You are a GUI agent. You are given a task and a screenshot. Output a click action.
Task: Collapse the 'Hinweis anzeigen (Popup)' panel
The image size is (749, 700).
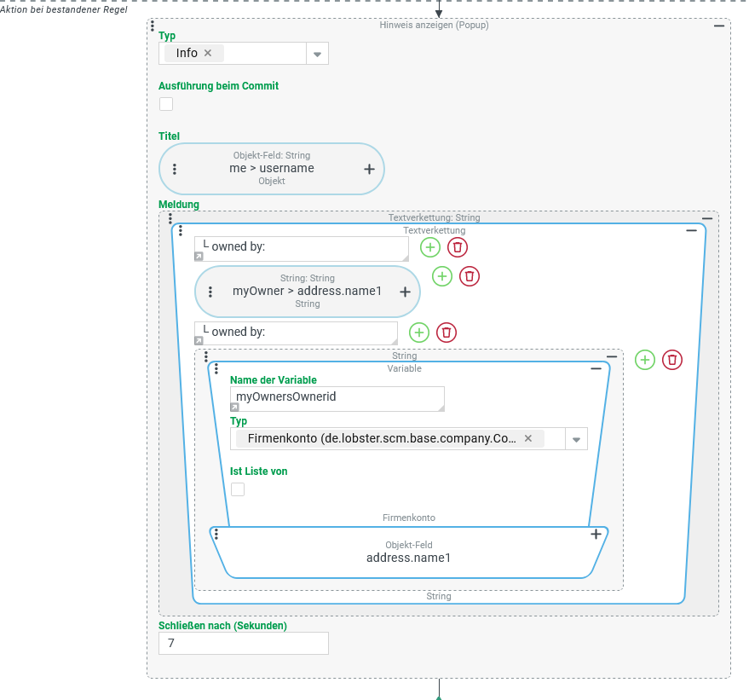[x=719, y=26]
